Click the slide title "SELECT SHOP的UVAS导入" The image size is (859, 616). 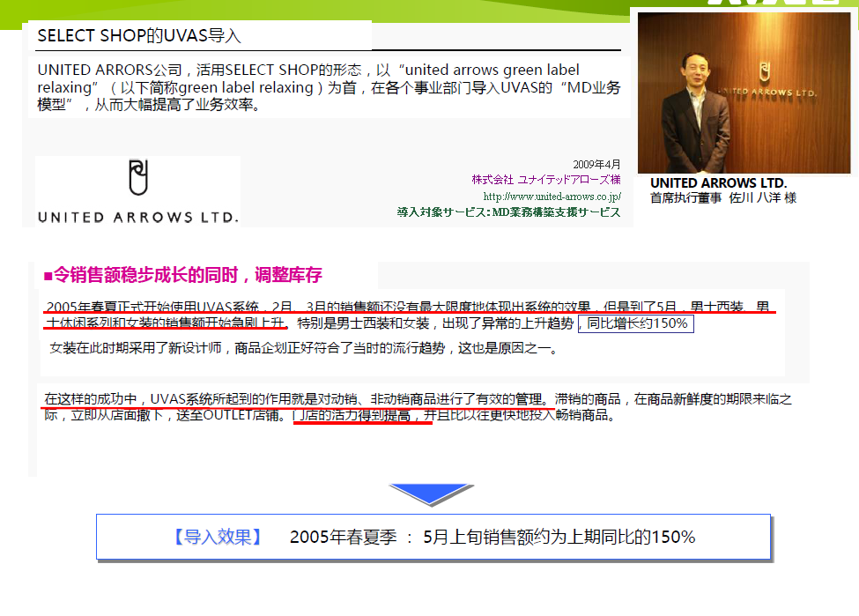pyautogui.click(x=139, y=36)
